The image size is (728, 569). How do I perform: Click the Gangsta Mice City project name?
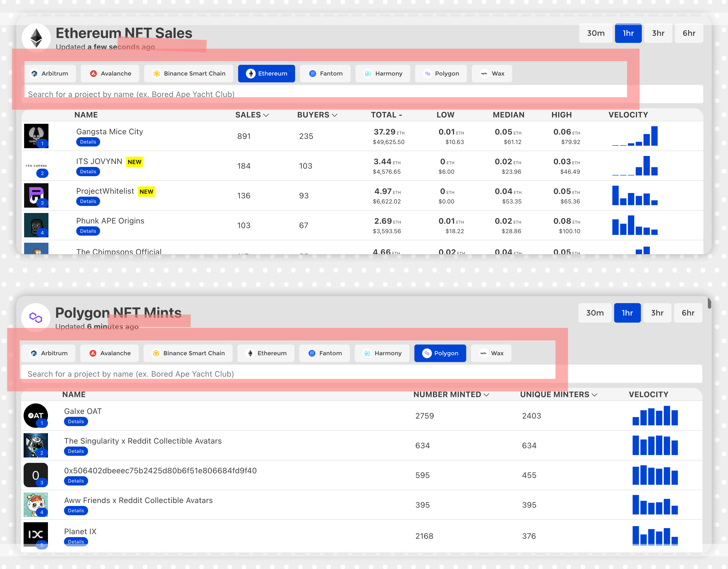[x=110, y=132]
